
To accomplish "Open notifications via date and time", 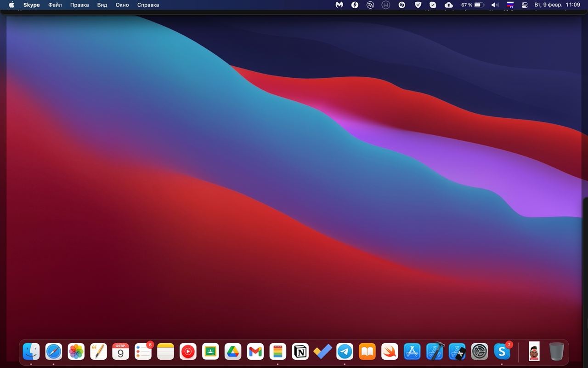I will pos(557,5).
